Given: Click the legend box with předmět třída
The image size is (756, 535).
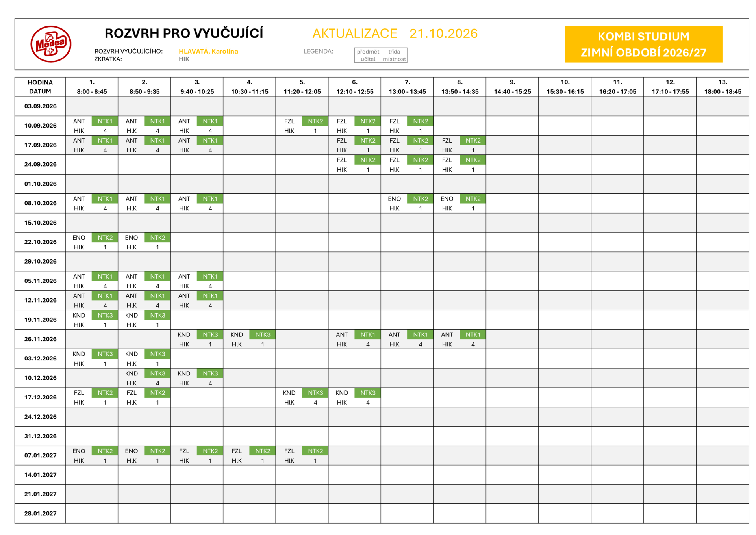Looking at the screenshot, I should (x=381, y=55).
